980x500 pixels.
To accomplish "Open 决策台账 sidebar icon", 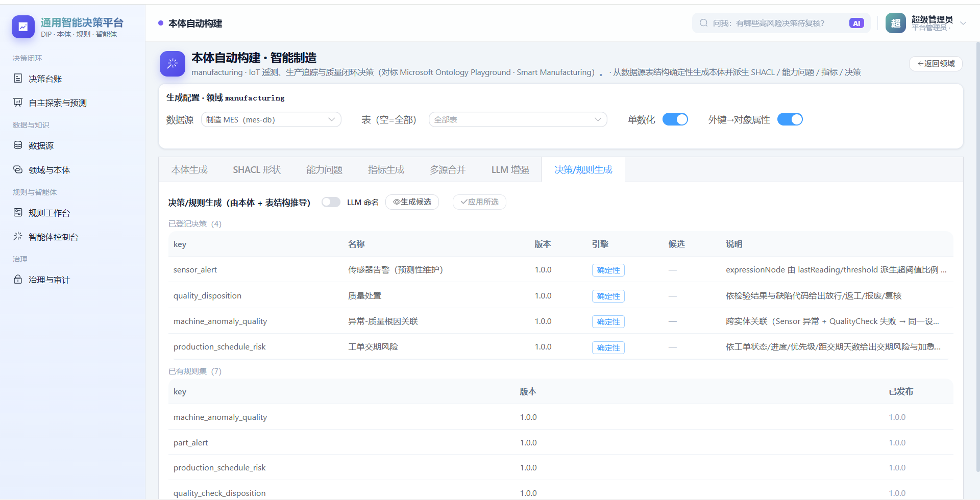I will click(x=18, y=78).
